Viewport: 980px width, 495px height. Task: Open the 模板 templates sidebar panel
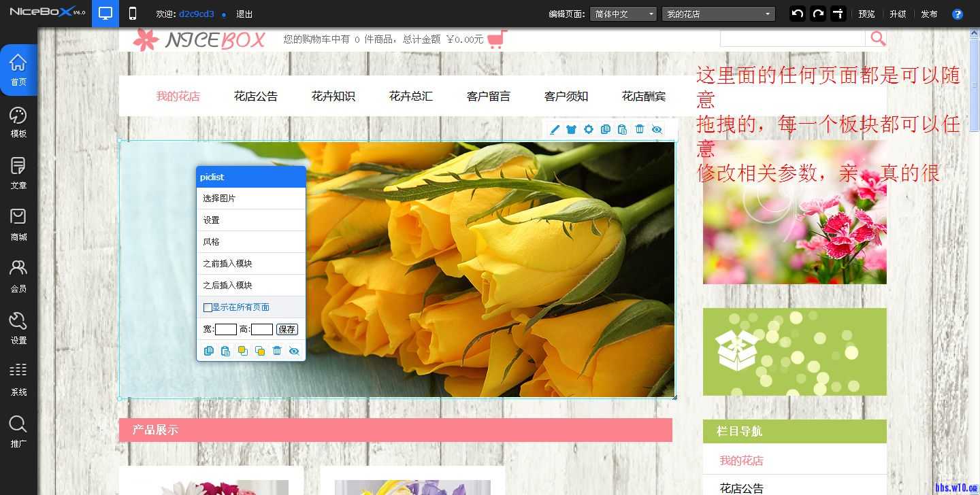coord(18,122)
